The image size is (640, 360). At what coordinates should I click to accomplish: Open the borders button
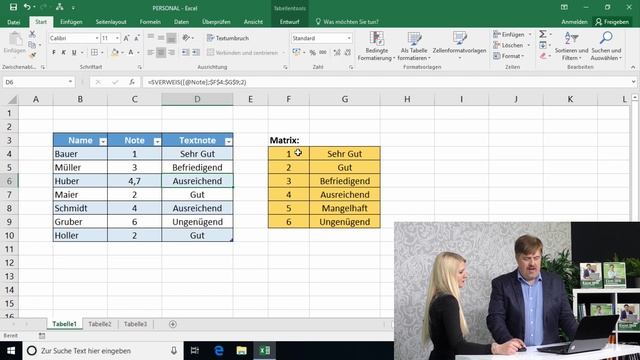point(94,52)
